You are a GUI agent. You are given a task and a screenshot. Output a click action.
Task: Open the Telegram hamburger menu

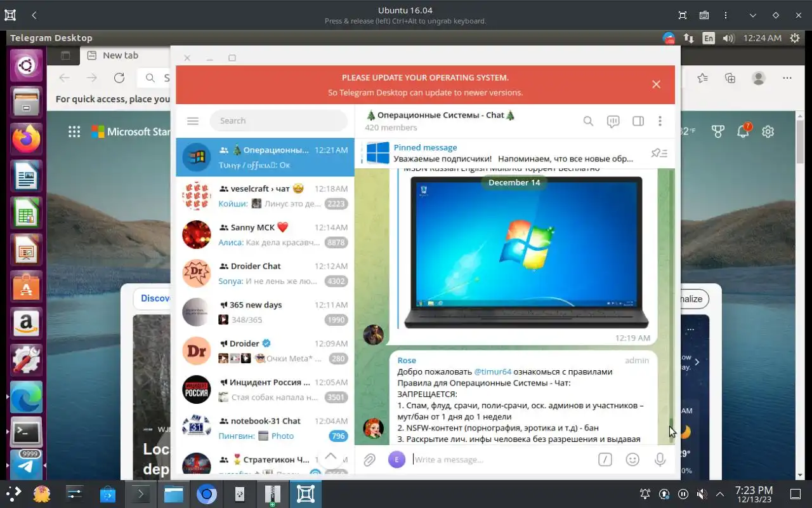(x=193, y=121)
